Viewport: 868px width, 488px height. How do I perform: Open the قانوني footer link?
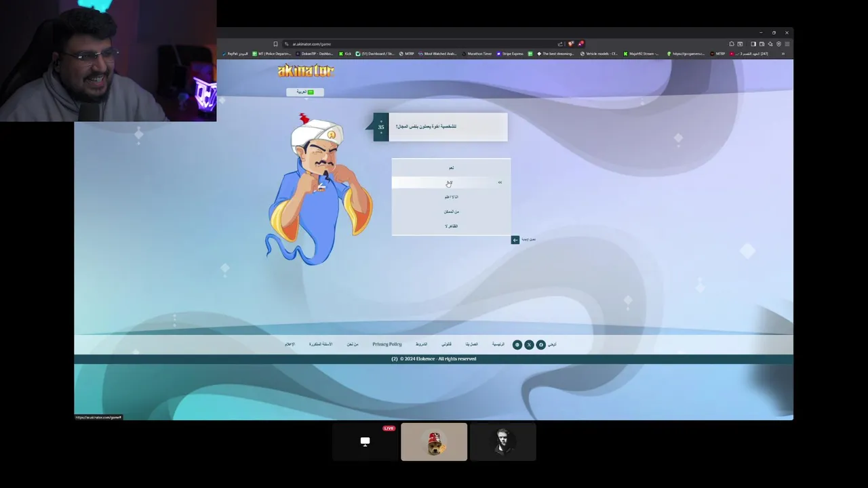coord(446,344)
